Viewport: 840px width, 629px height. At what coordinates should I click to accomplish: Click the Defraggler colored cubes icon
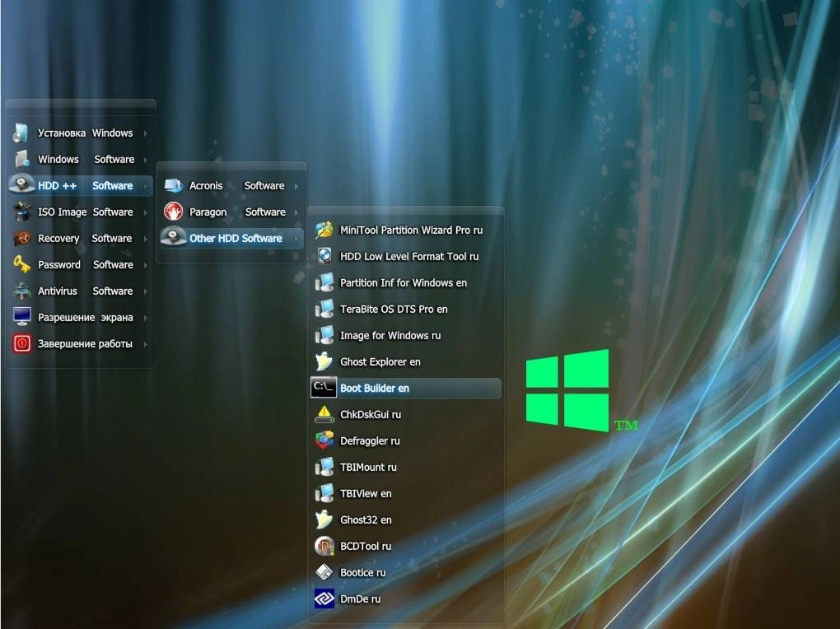point(324,440)
